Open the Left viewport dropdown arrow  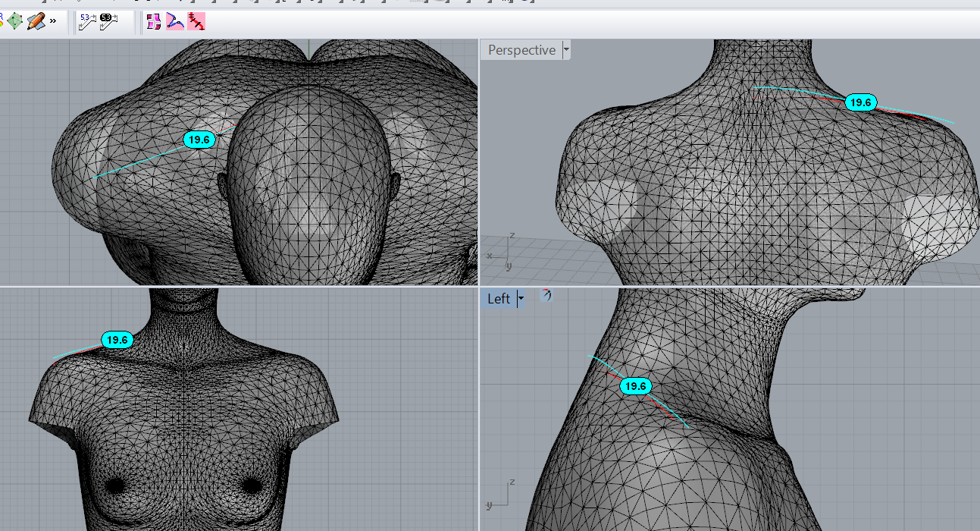(x=521, y=299)
